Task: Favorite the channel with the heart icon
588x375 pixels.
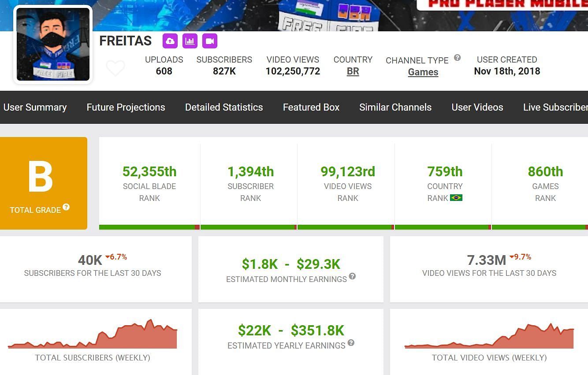Action: (115, 68)
